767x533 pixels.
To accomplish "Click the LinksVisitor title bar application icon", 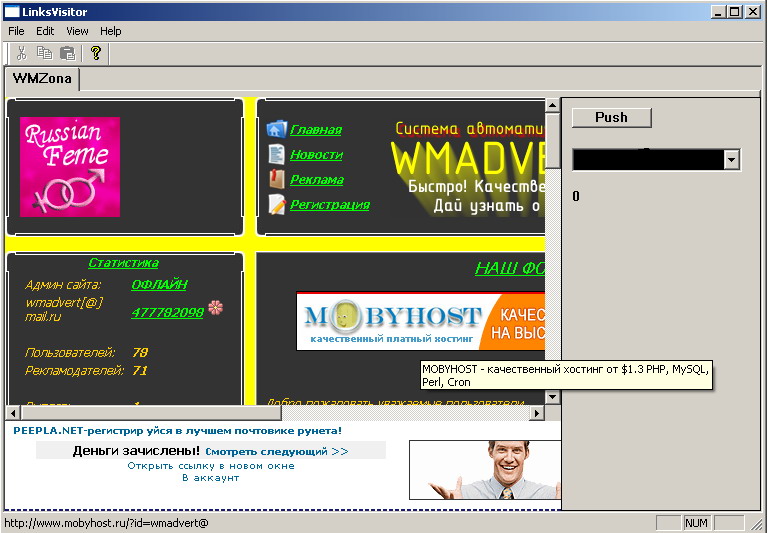I will click(11, 12).
